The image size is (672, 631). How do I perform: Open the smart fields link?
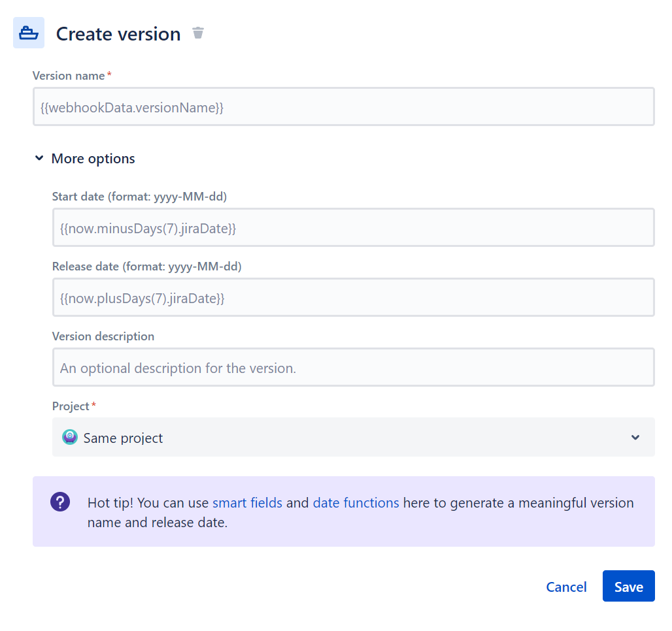(x=247, y=503)
